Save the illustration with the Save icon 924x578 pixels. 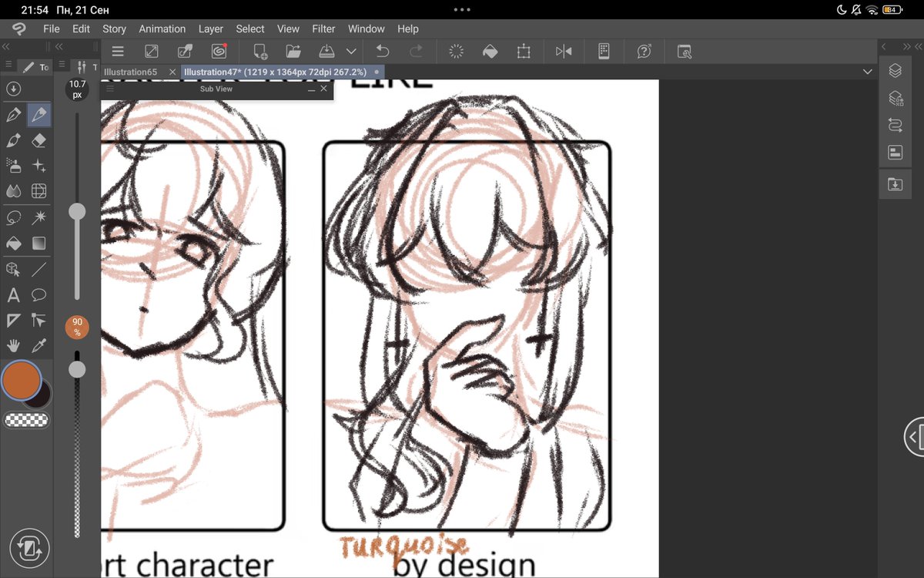326,52
